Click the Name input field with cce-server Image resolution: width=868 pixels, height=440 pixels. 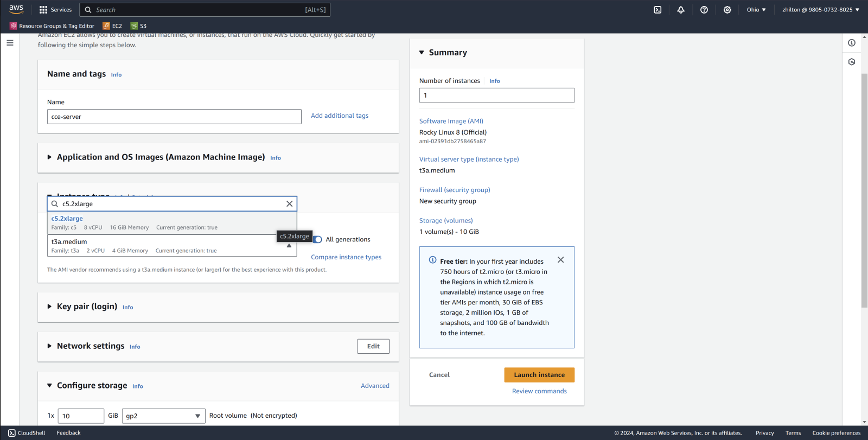coord(174,117)
